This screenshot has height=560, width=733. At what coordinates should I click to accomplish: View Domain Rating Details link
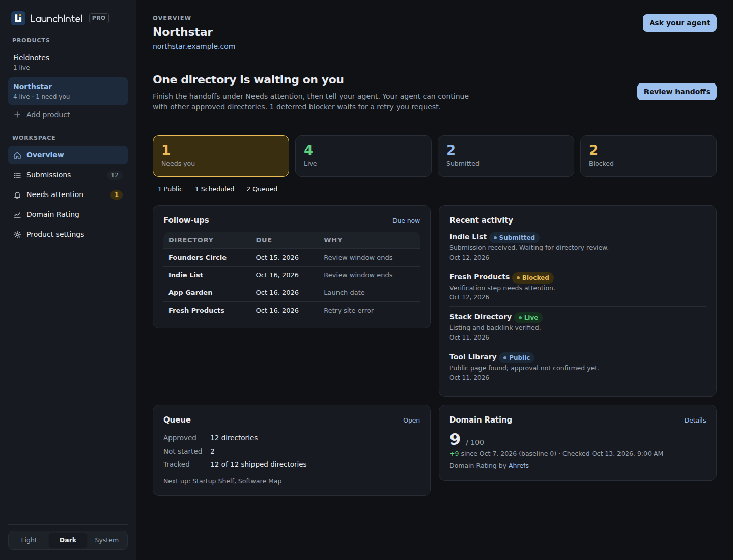pyautogui.click(x=695, y=421)
